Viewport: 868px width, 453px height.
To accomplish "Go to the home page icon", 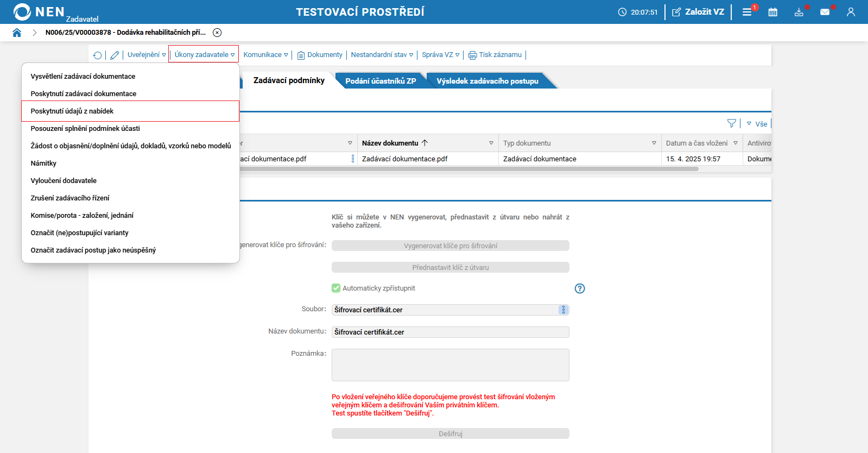I will tap(17, 33).
